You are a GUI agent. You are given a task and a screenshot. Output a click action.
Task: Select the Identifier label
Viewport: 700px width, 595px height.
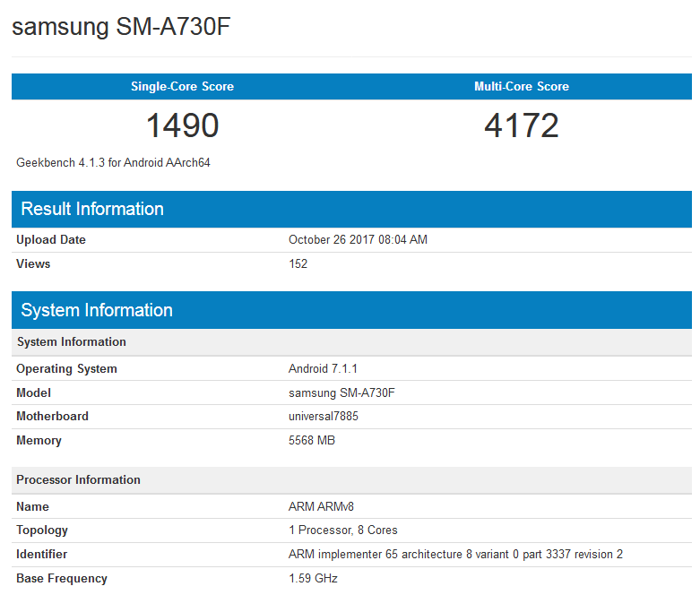(x=41, y=555)
